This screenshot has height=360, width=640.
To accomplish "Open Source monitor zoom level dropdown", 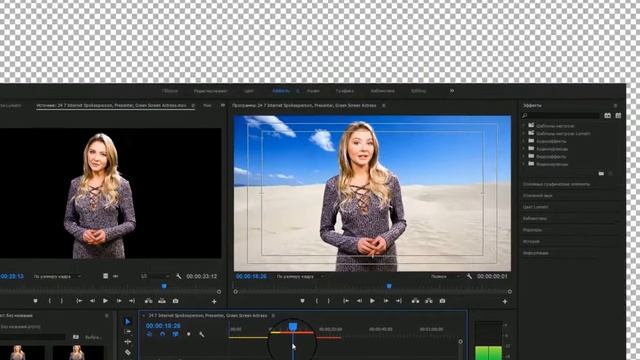I will [x=57, y=276].
